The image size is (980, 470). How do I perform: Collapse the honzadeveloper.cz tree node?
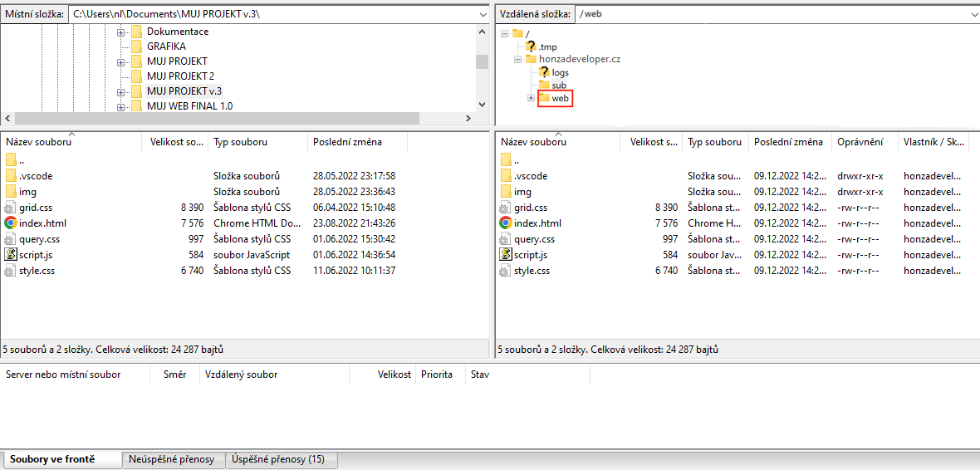(517, 60)
